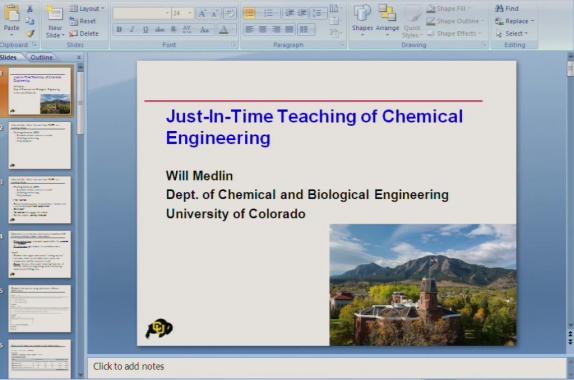The image size is (574, 380).
Task: Switch to the Slides tab
Action: (x=9, y=57)
